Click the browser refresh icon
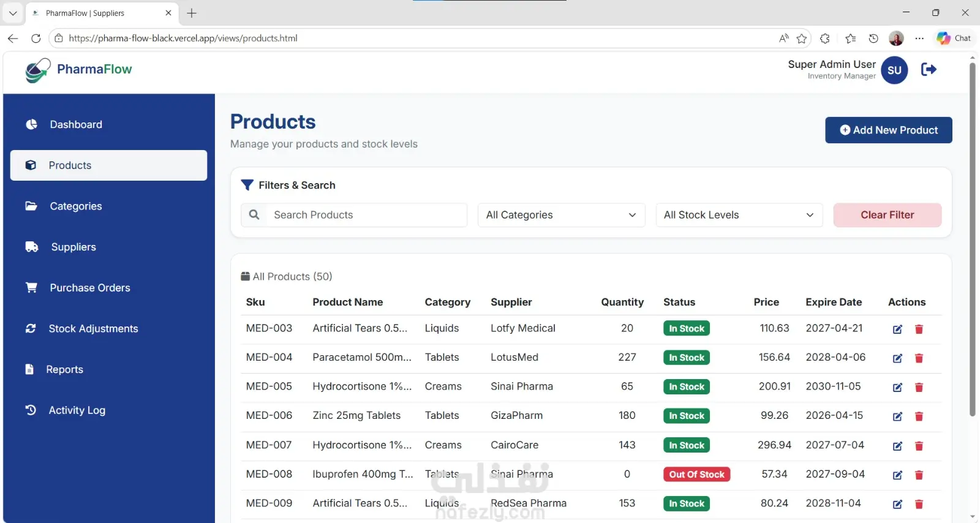980x523 pixels. (36, 38)
